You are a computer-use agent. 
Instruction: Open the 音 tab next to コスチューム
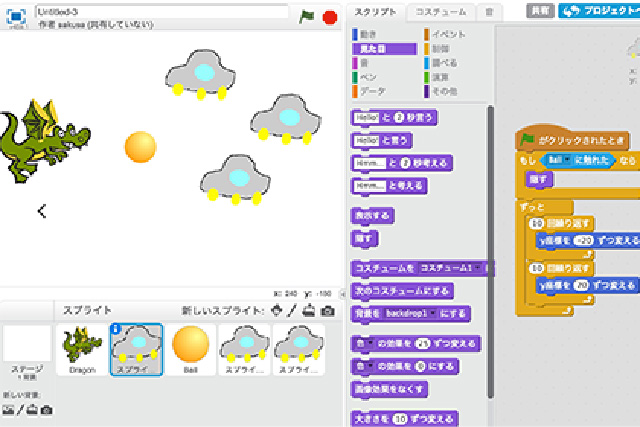coord(489,12)
